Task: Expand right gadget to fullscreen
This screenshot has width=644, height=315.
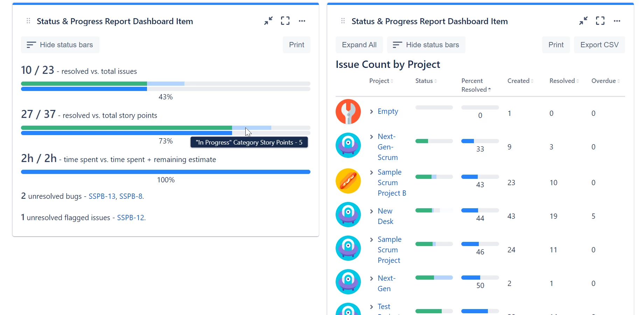Action: [600, 21]
